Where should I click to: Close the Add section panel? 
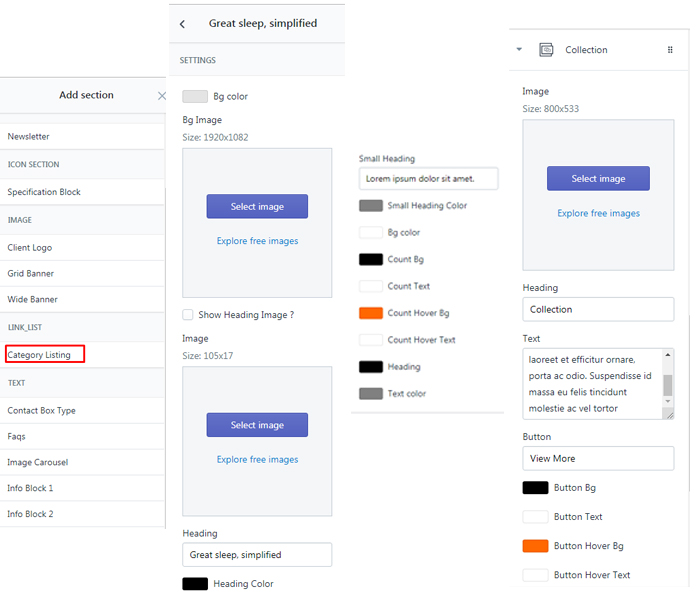(162, 96)
